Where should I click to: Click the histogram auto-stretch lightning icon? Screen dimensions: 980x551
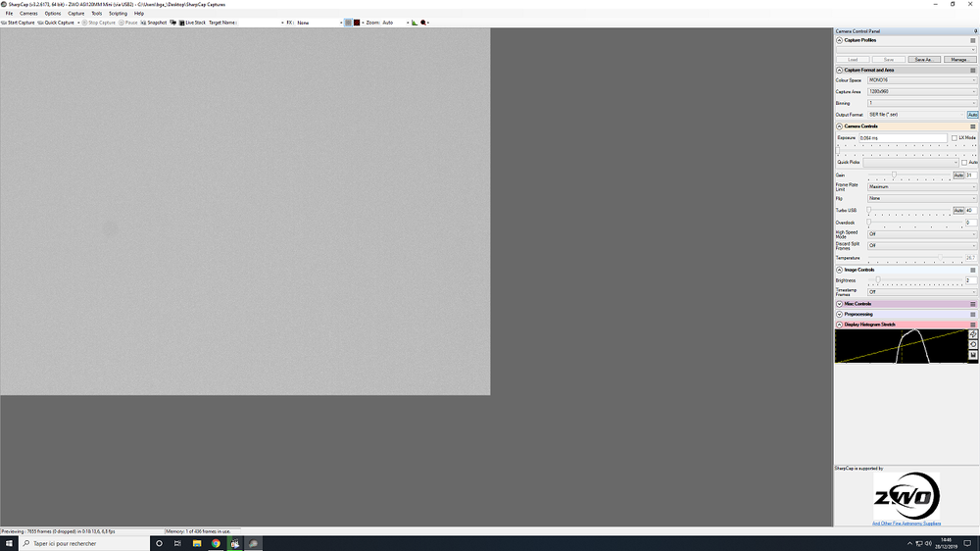point(973,334)
